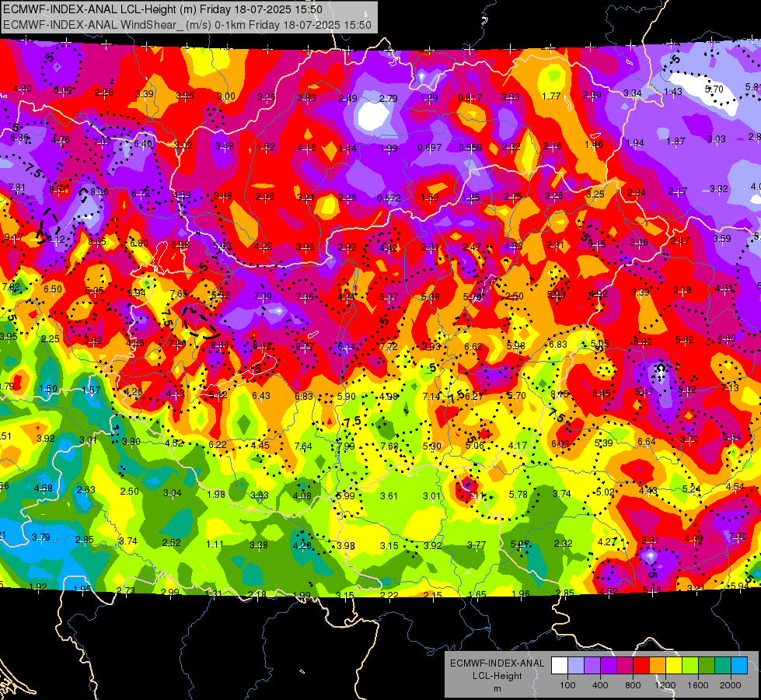Viewport: 761px width, 700px height.
Task: Click the grid value '3.59' on the map
Action: pos(722,238)
